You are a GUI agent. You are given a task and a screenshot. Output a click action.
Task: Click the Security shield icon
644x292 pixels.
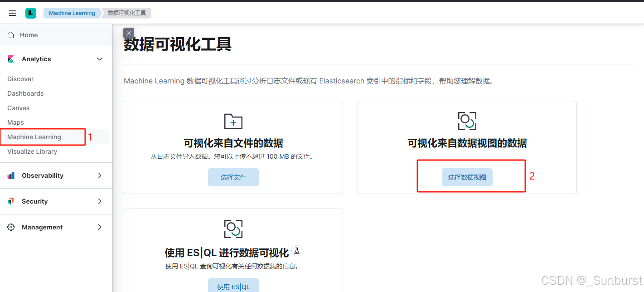pos(11,201)
